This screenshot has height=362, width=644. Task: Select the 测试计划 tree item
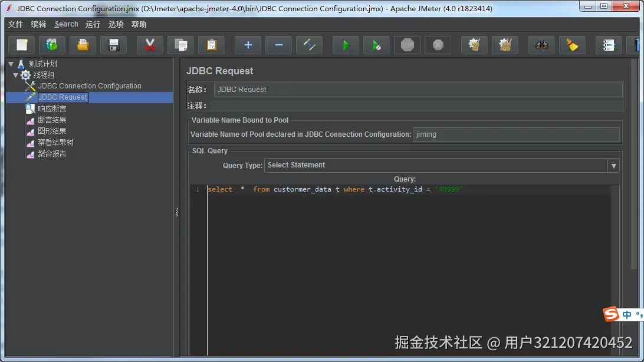point(42,64)
